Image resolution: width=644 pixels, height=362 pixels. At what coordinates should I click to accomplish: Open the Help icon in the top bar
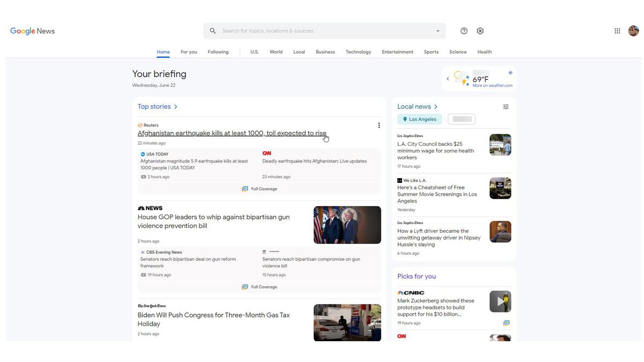[x=464, y=31]
